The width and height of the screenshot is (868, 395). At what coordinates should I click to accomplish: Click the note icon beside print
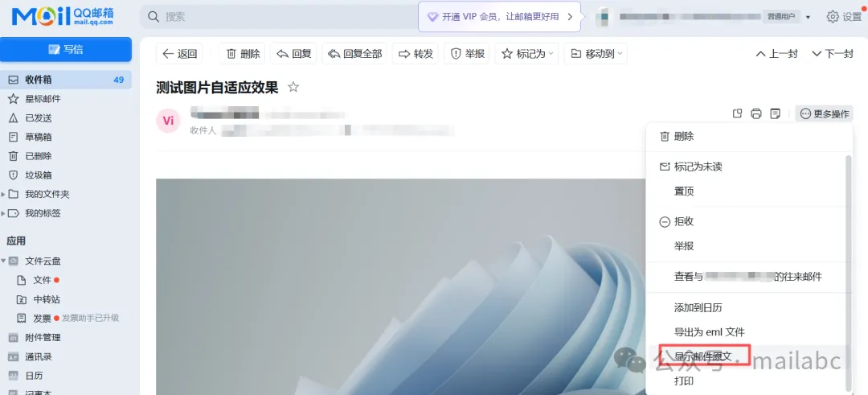[775, 114]
